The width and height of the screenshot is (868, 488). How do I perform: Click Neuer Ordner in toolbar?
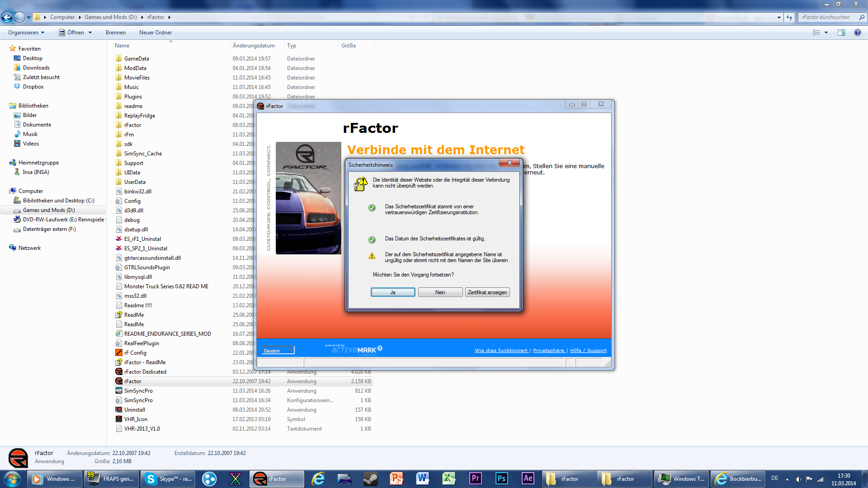point(155,33)
